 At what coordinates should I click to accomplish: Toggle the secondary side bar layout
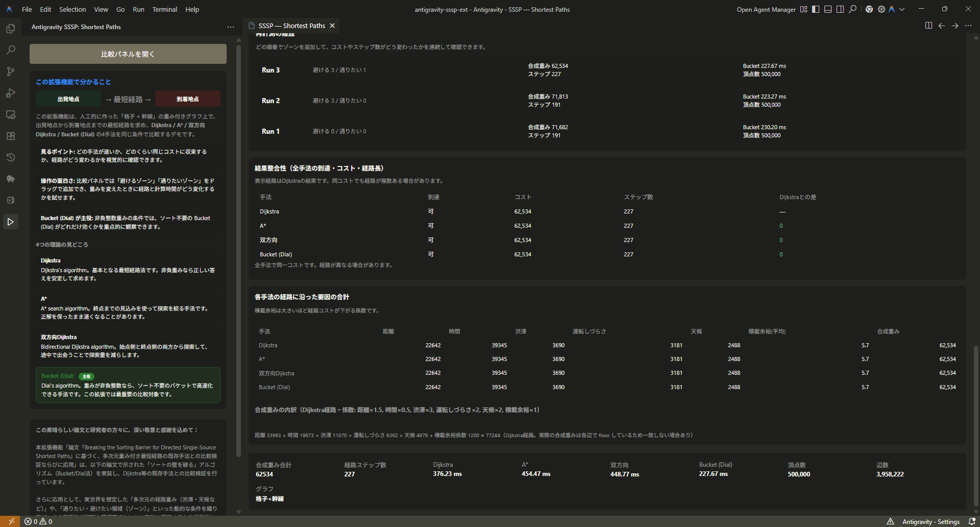840,9
